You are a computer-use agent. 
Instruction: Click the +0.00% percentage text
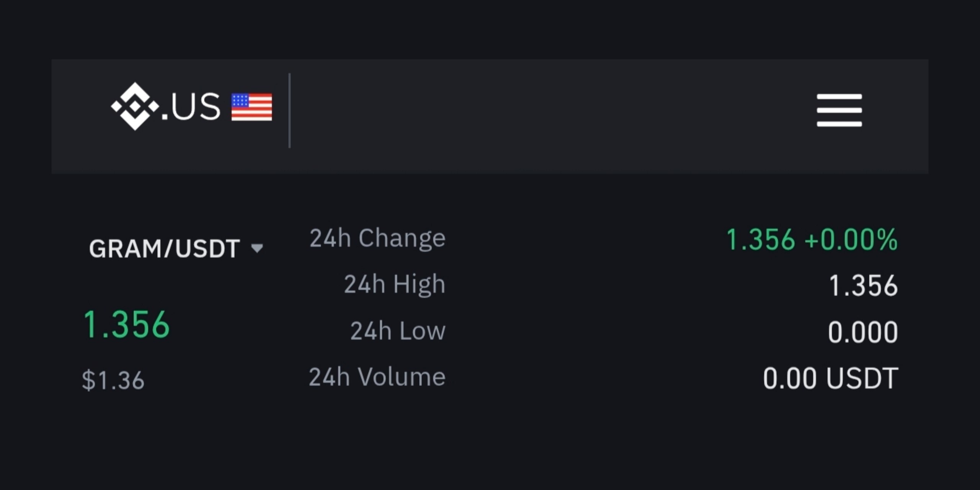[851, 240]
